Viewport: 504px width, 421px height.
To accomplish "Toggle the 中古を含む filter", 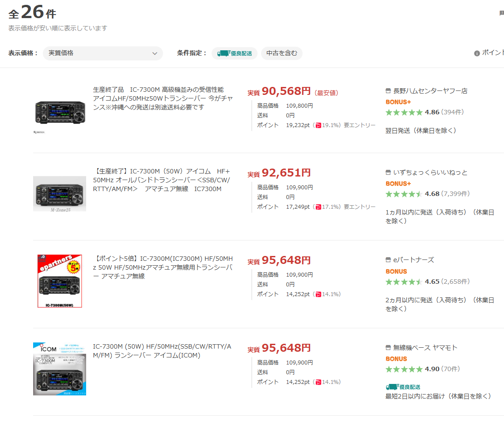I will tap(281, 53).
